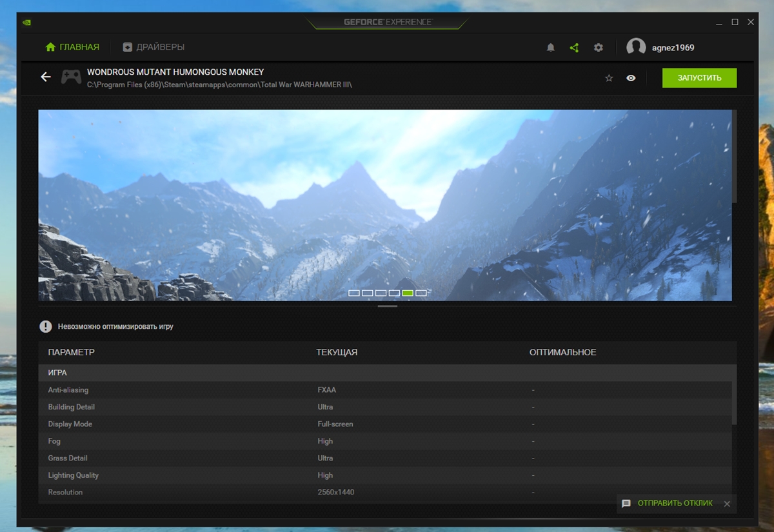
Task: Open settings via the gear icon
Action: [599, 48]
